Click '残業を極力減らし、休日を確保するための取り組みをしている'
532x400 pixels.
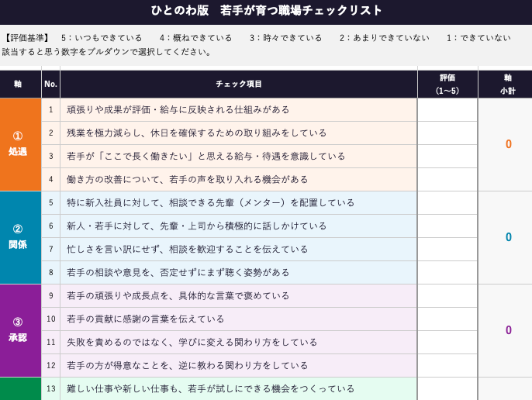pos(196,133)
